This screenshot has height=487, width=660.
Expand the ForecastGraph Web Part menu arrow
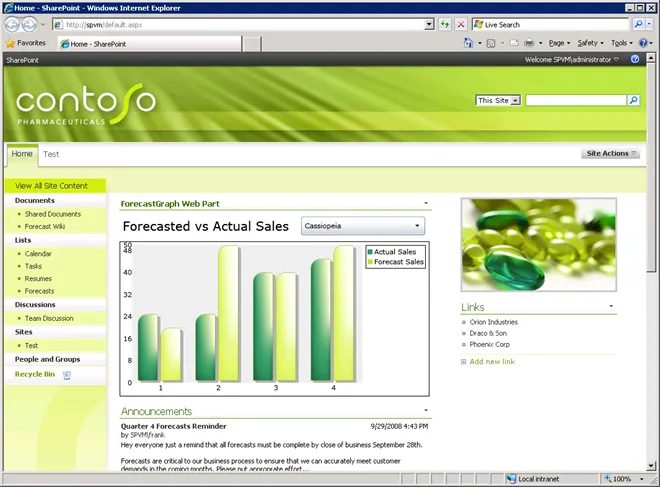[426, 203]
